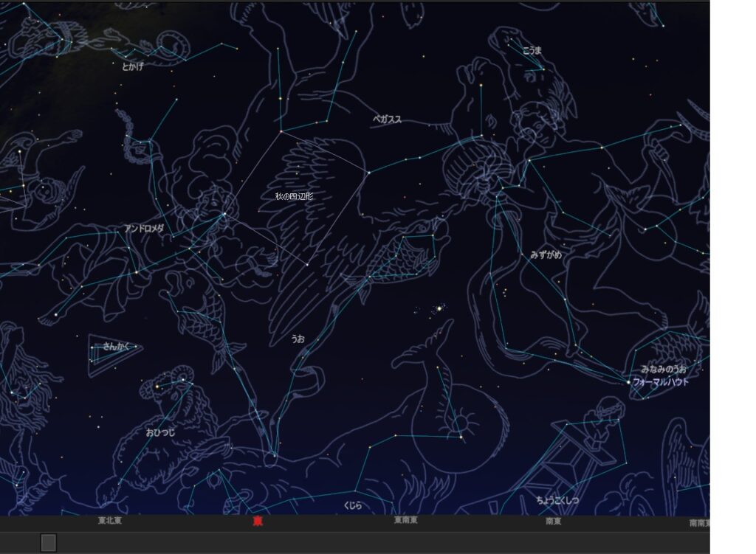
Task: Click the bright star cluster left of みずがめ
Action: tap(440, 308)
